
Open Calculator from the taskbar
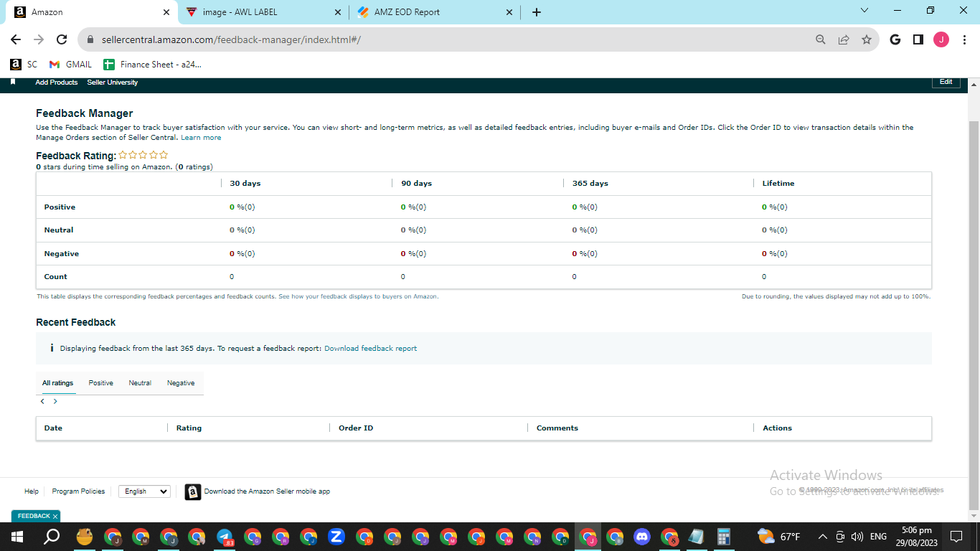tap(724, 537)
